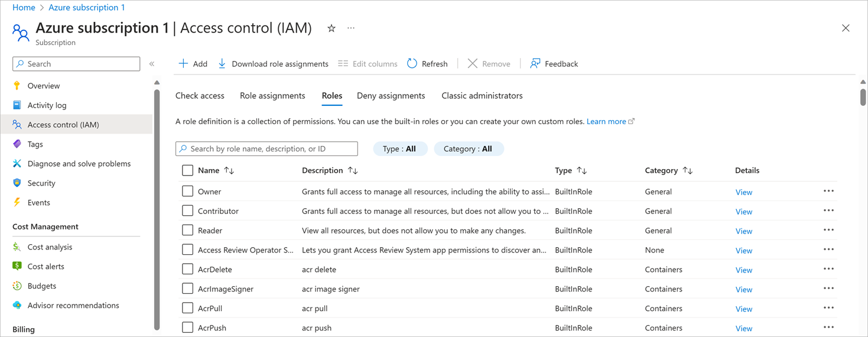Open the ellipsis menu next to the title
Screen dimensions: 868x337
351,28
